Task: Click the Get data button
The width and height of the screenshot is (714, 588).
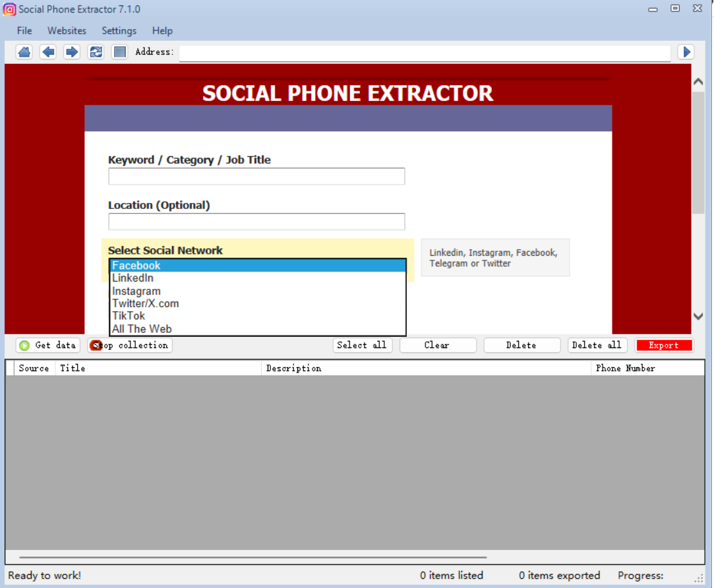Action: tap(48, 345)
